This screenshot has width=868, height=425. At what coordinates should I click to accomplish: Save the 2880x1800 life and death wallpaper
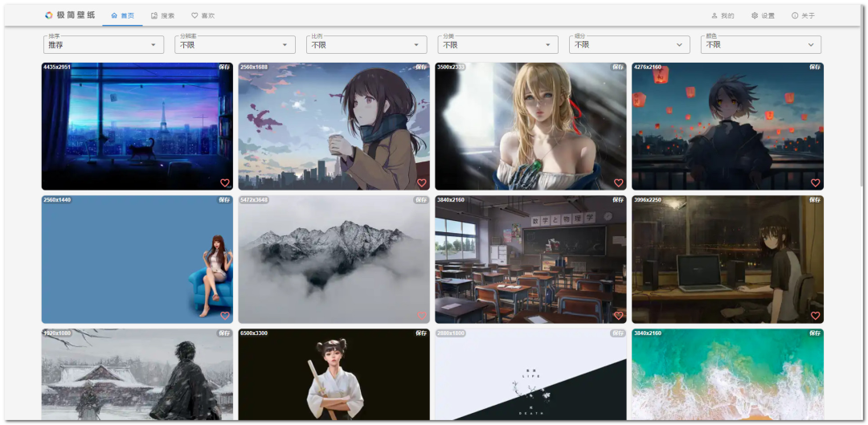[618, 333]
